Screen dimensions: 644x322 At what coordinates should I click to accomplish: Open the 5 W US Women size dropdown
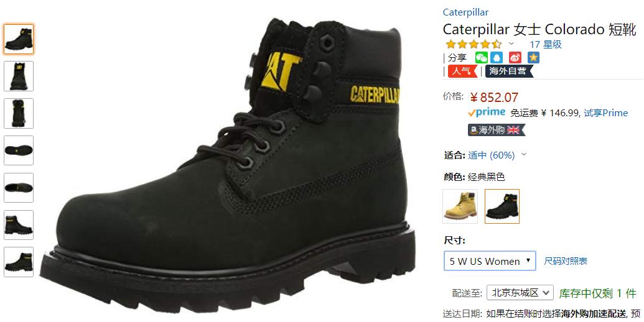click(x=490, y=261)
